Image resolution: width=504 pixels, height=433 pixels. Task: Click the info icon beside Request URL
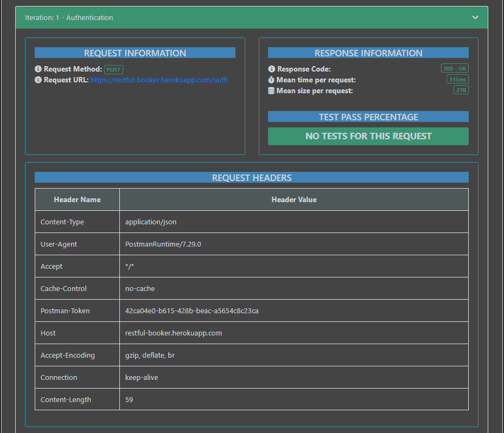coord(38,80)
